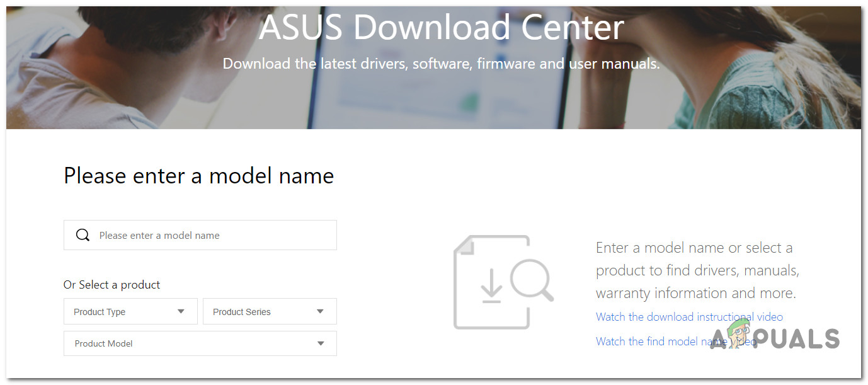Screen dimensions: 868x385
Task: Click the large magnifying glass illustration
Action: click(x=530, y=279)
